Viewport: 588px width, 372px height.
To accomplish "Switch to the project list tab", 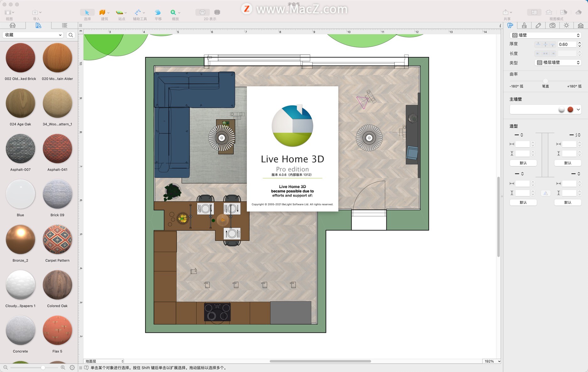I will tap(64, 25).
